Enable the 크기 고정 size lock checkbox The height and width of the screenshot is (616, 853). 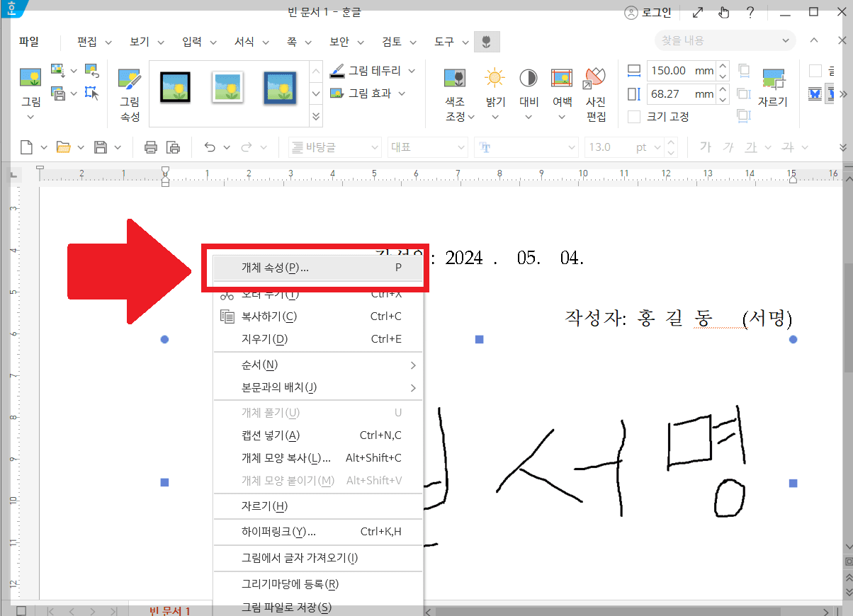(633, 116)
